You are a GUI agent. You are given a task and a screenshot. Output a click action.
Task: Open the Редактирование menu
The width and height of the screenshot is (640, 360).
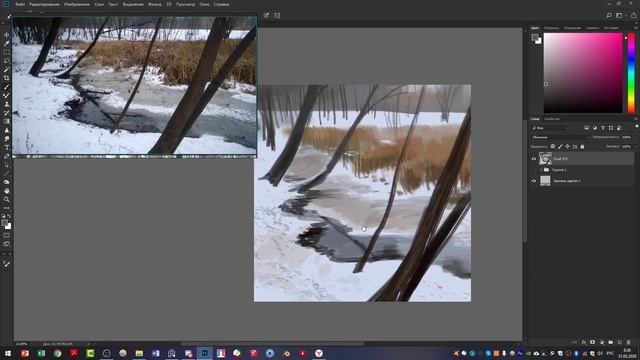coord(44,4)
